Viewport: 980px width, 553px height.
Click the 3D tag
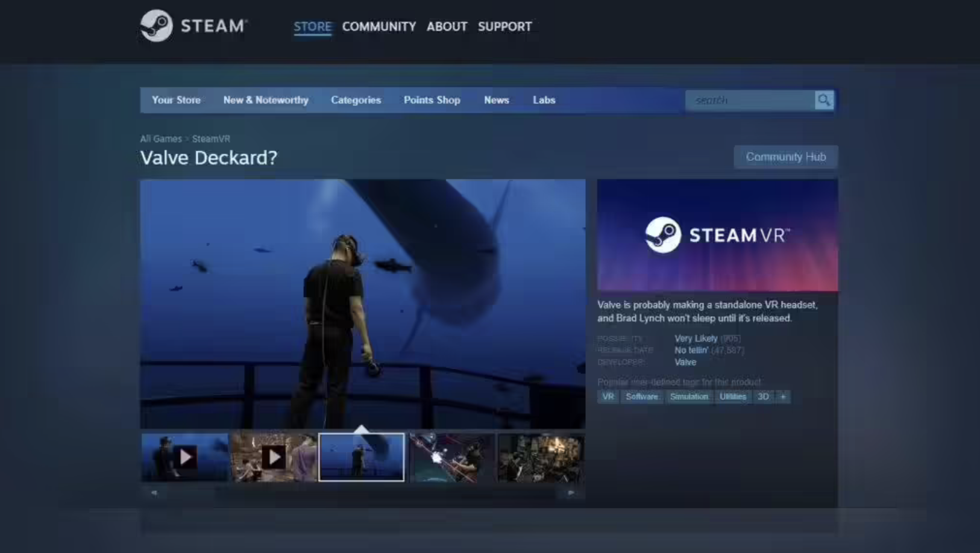(x=763, y=396)
